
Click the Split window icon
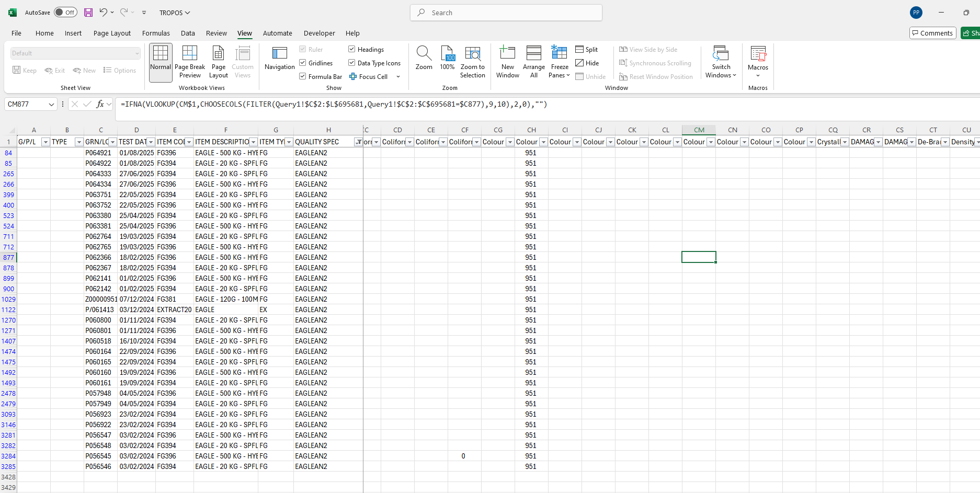tap(579, 49)
